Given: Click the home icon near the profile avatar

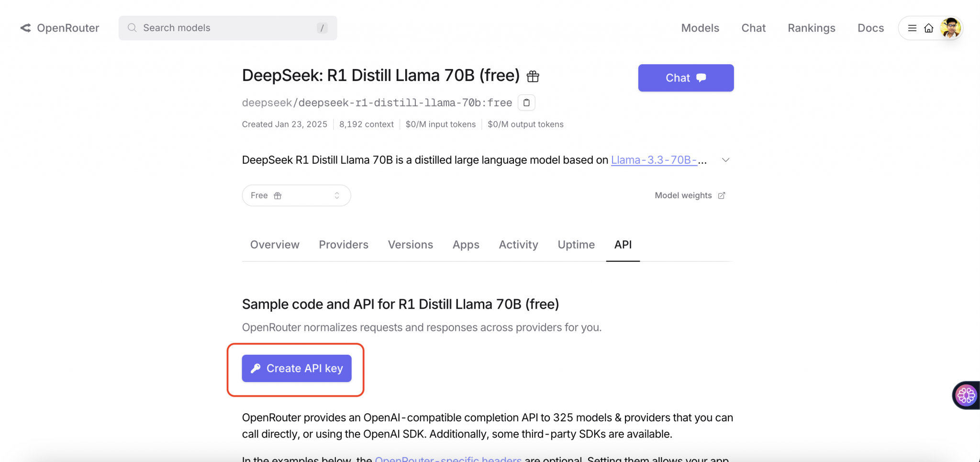Looking at the screenshot, I should tap(930, 28).
